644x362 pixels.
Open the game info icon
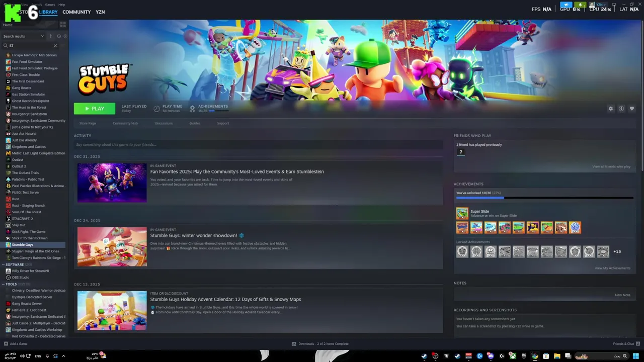pyautogui.click(x=621, y=109)
